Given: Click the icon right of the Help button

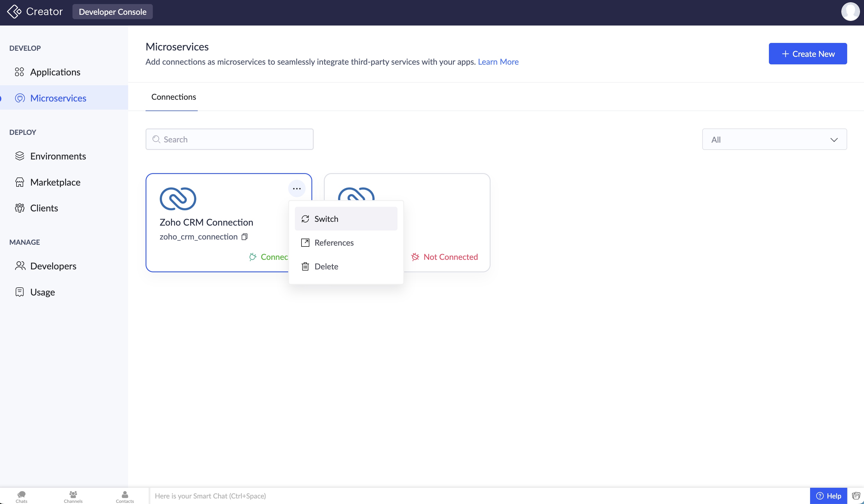Looking at the screenshot, I should [x=856, y=496].
